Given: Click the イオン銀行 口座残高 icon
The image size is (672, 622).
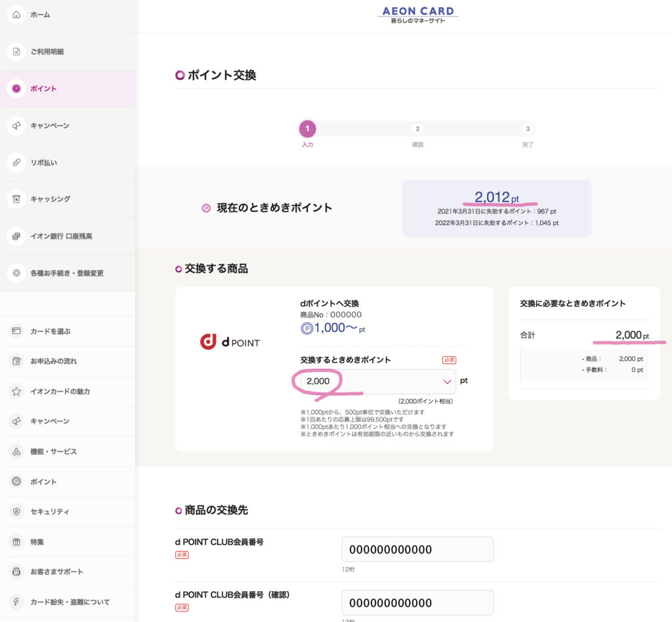Looking at the screenshot, I should pos(16,236).
